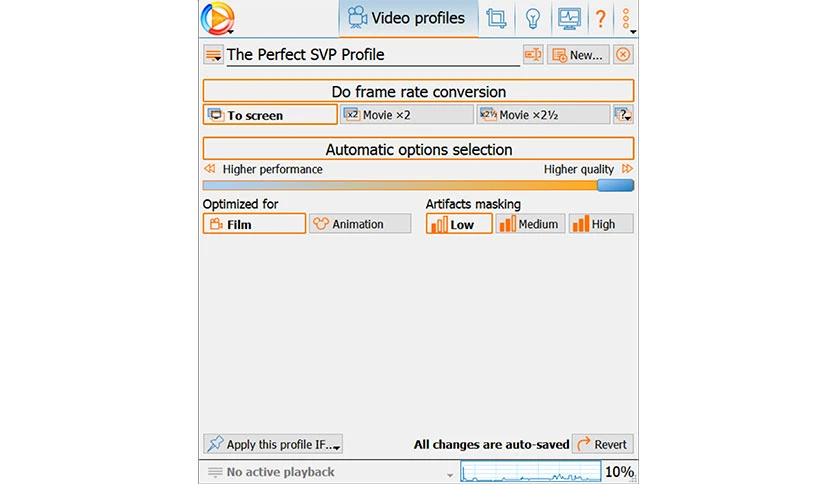This screenshot has height=484, width=836.
Task: Select Movie ×2 frame rate mode
Action: (x=406, y=115)
